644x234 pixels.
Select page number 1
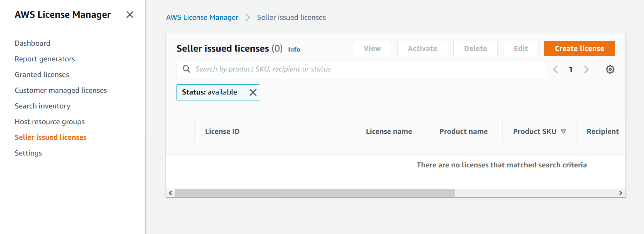(x=571, y=69)
